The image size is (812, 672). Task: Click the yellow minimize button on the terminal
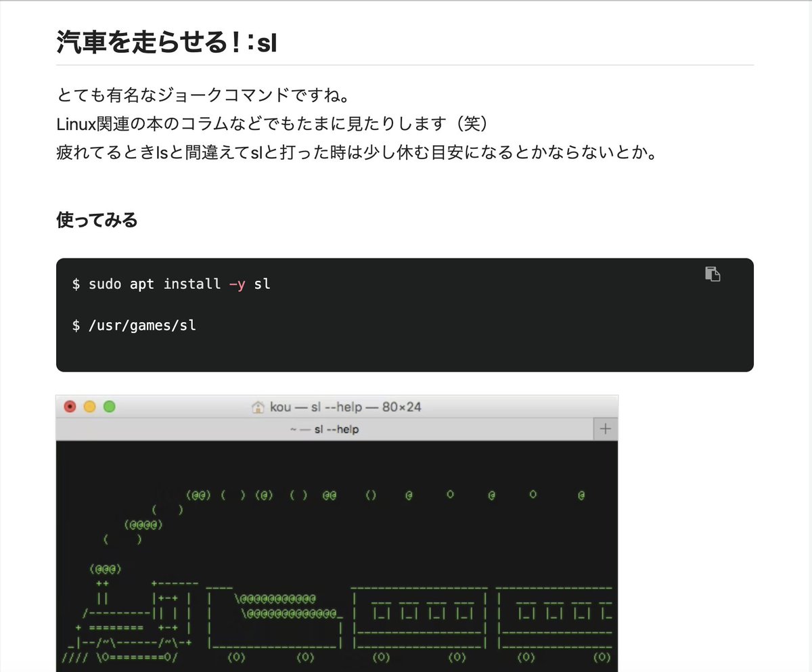[x=89, y=405]
